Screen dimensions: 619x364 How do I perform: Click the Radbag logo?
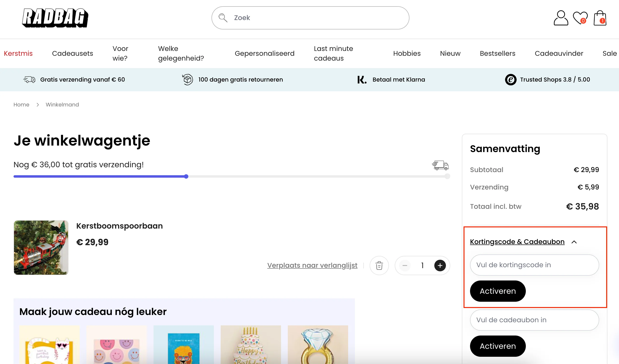(55, 18)
